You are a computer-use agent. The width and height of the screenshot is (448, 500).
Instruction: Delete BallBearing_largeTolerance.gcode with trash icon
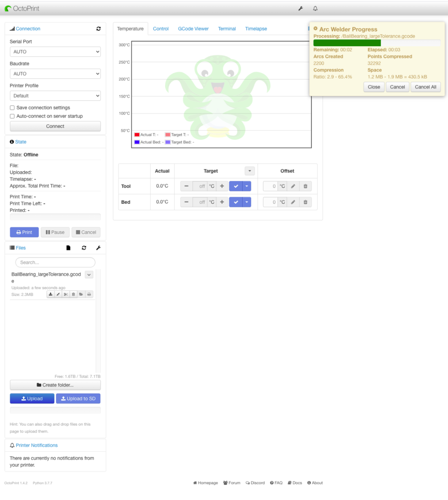[73, 294]
